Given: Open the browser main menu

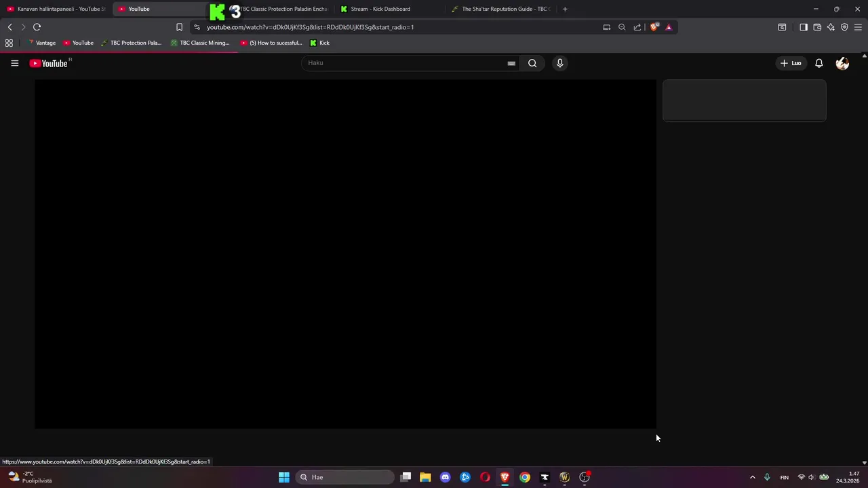Looking at the screenshot, I should [x=858, y=27].
